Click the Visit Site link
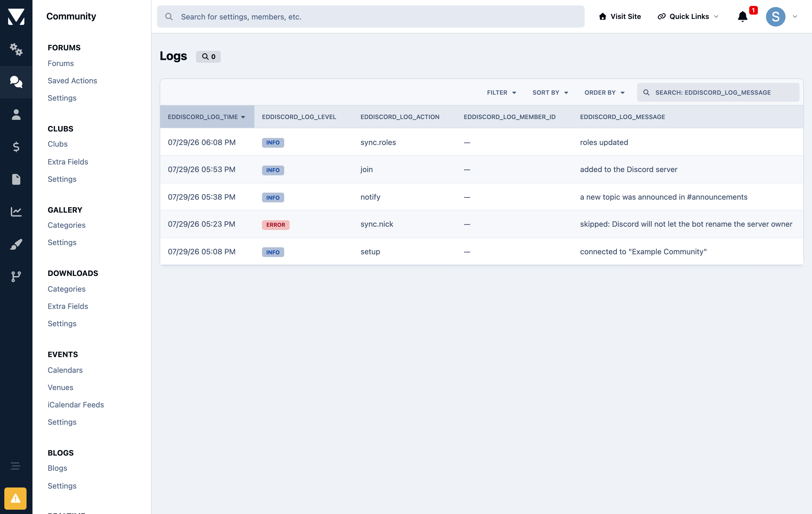Screen dimensions: 812x514 coord(620,17)
